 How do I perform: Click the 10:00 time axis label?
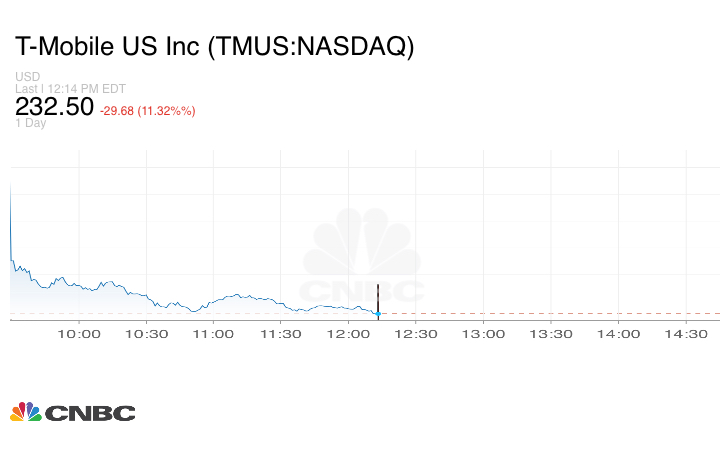point(80,334)
